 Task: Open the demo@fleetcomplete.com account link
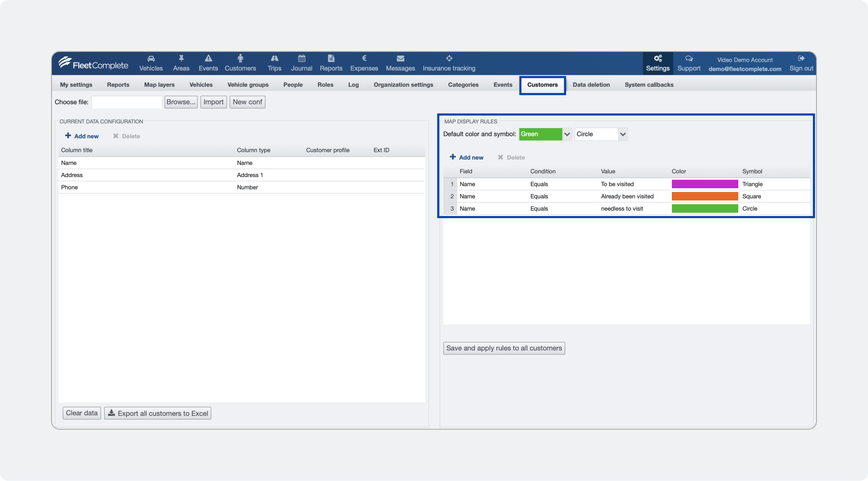coord(745,69)
